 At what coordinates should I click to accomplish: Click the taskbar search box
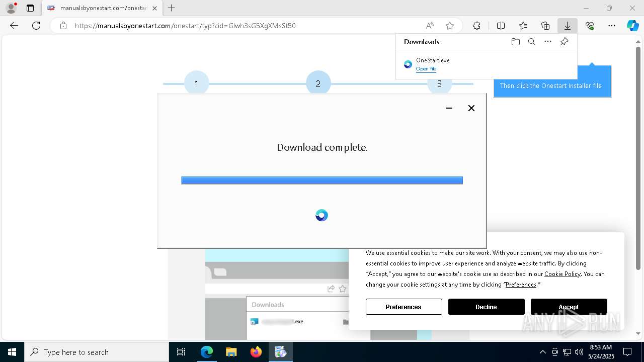point(97,352)
